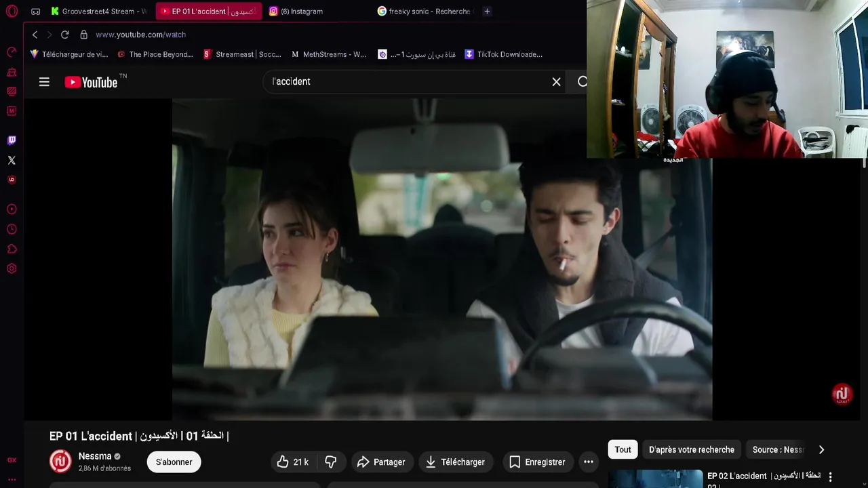Click the video player to pause
This screenshot has height=488, width=868.
441,260
